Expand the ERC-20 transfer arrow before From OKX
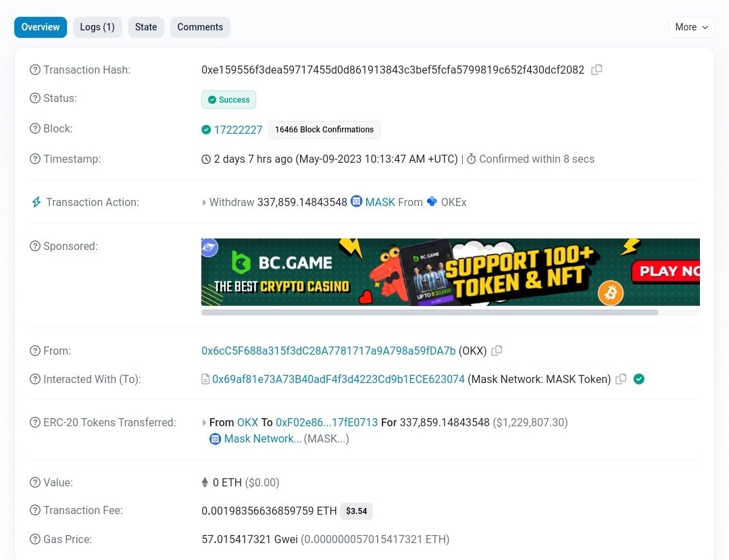729x560 pixels. 203,422
